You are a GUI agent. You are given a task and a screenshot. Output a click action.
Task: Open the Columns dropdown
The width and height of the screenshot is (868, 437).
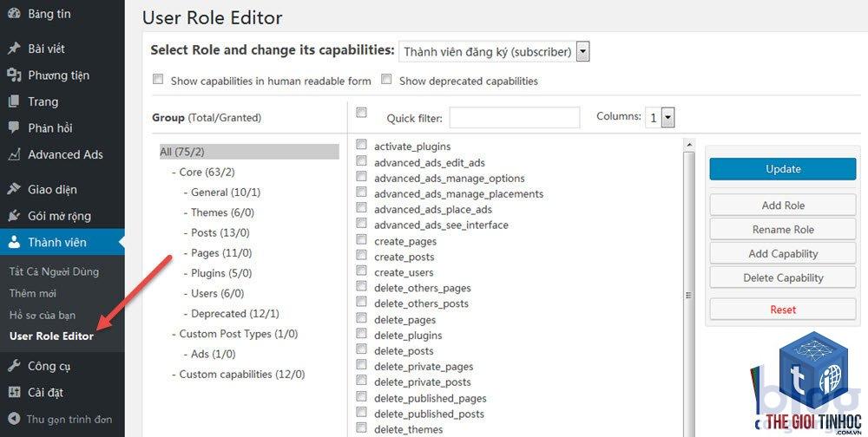point(660,118)
